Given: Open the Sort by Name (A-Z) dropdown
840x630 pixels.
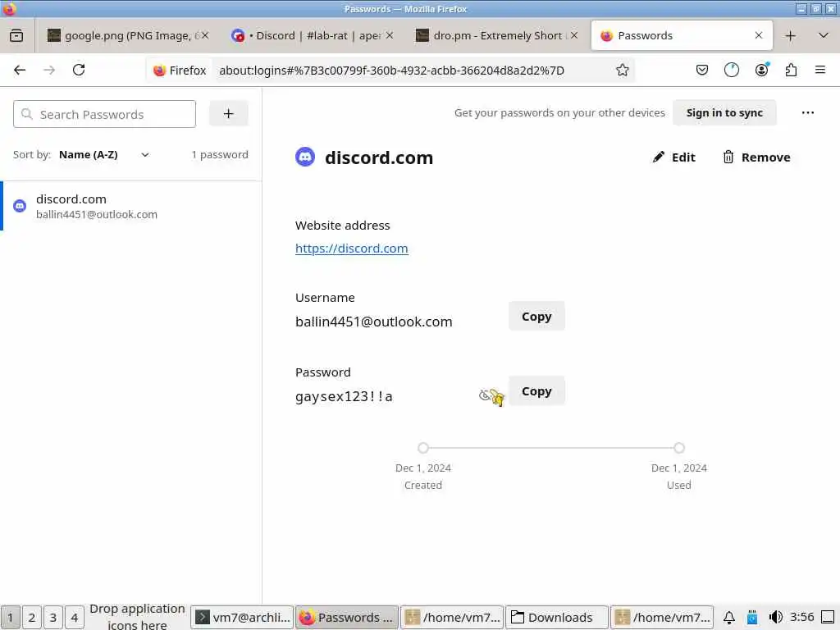Looking at the screenshot, I should (104, 155).
